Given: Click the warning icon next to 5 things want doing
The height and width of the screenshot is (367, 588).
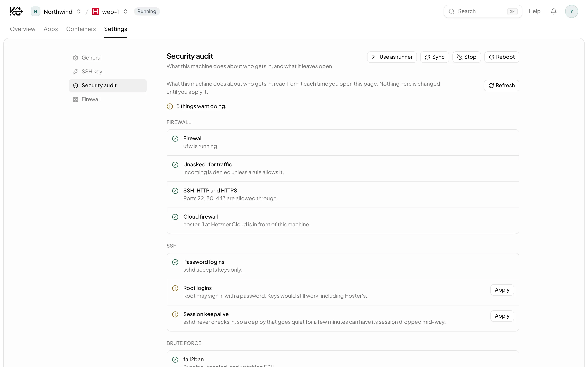Looking at the screenshot, I should (x=170, y=106).
